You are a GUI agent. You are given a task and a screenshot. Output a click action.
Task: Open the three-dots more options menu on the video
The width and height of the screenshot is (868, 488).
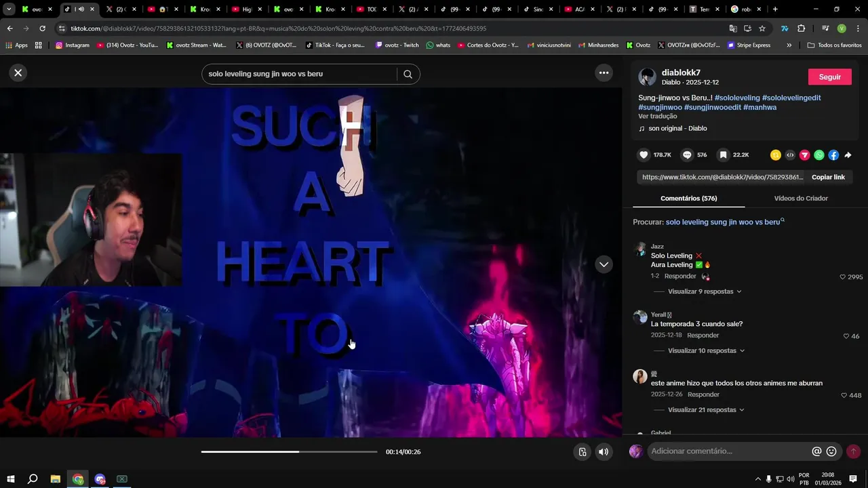(604, 73)
